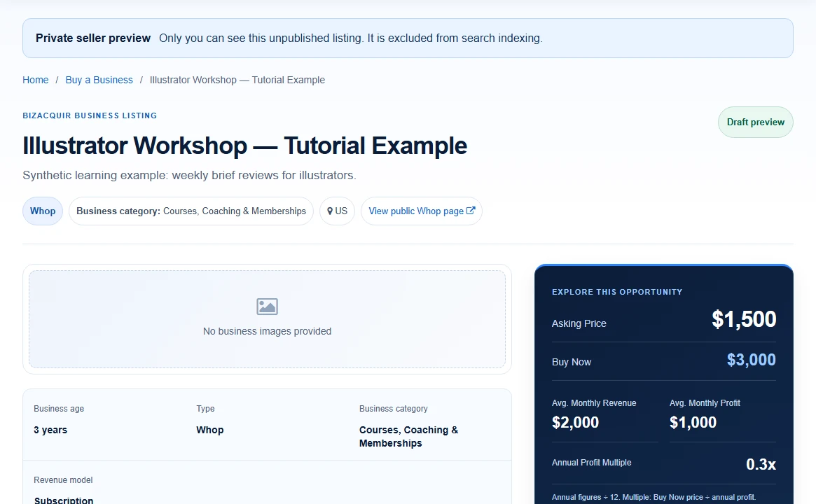Click the external link arrow icon
816x504 pixels.
click(x=471, y=211)
